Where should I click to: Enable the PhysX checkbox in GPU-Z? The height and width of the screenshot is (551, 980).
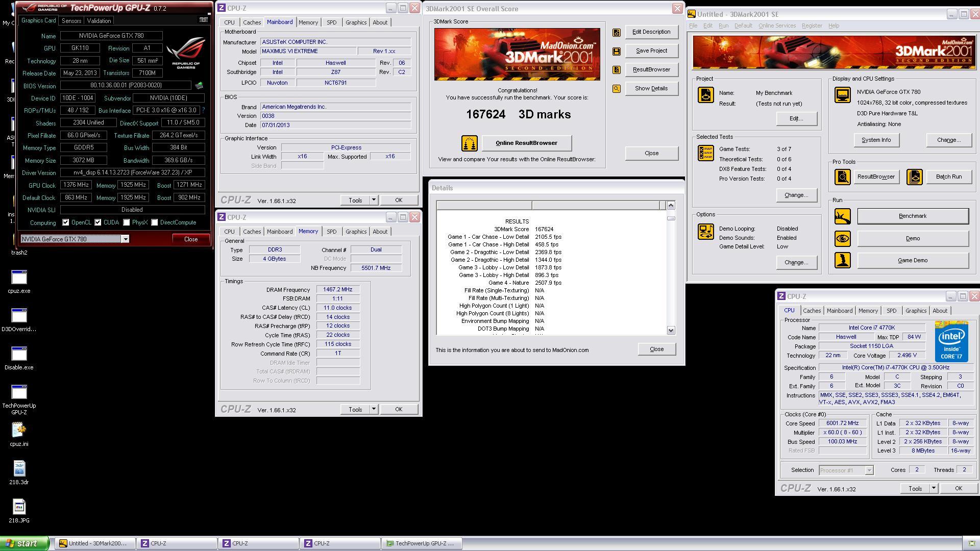(x=126, y=222)
